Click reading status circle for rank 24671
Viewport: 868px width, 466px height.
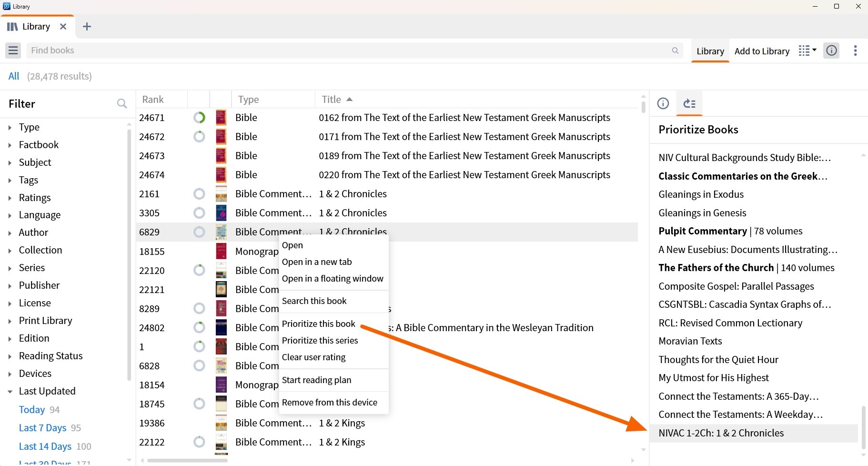point(199,117)
